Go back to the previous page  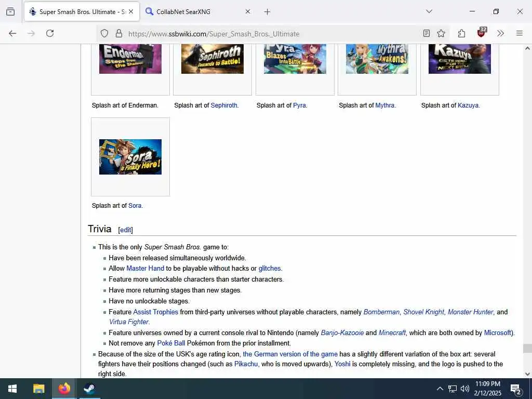12,33
